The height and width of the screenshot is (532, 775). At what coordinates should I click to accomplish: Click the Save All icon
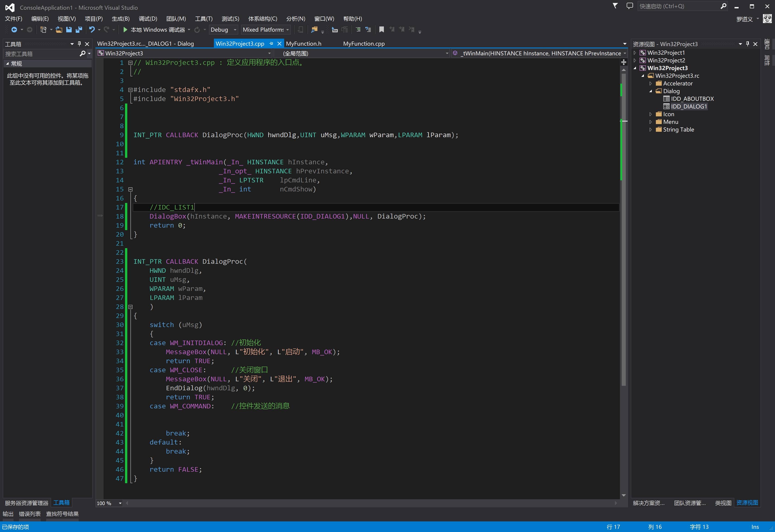coord(79,30)
